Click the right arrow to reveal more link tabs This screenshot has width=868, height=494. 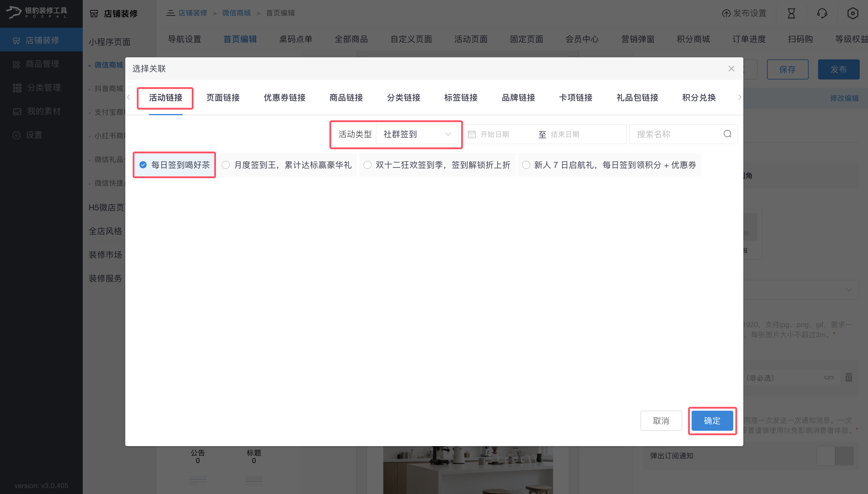tap(739, 97)
